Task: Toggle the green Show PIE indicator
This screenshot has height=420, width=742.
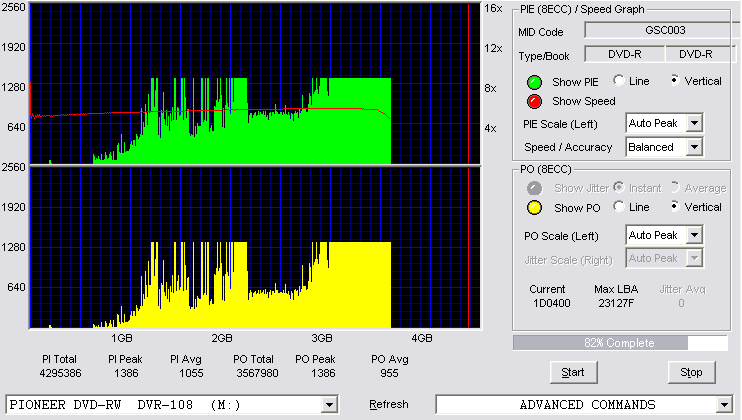Action: coord(534,82)
